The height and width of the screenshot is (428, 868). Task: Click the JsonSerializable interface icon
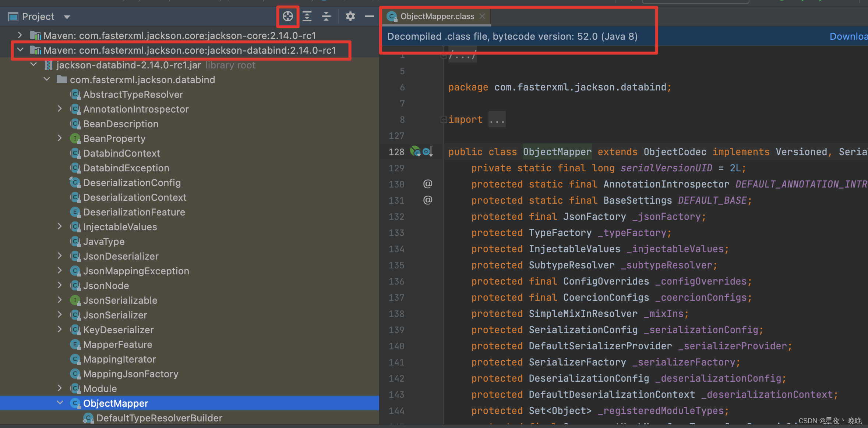(x=75, y=300)
